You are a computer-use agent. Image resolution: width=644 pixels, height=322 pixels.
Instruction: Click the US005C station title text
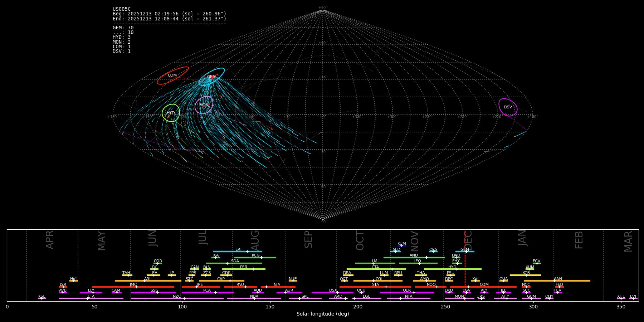click(x=122, y=9)
